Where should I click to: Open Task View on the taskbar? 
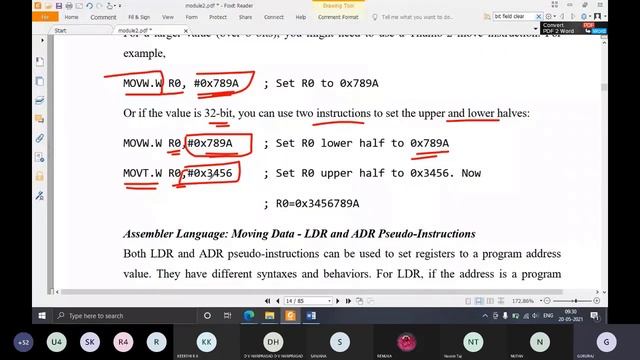(227, 316)
